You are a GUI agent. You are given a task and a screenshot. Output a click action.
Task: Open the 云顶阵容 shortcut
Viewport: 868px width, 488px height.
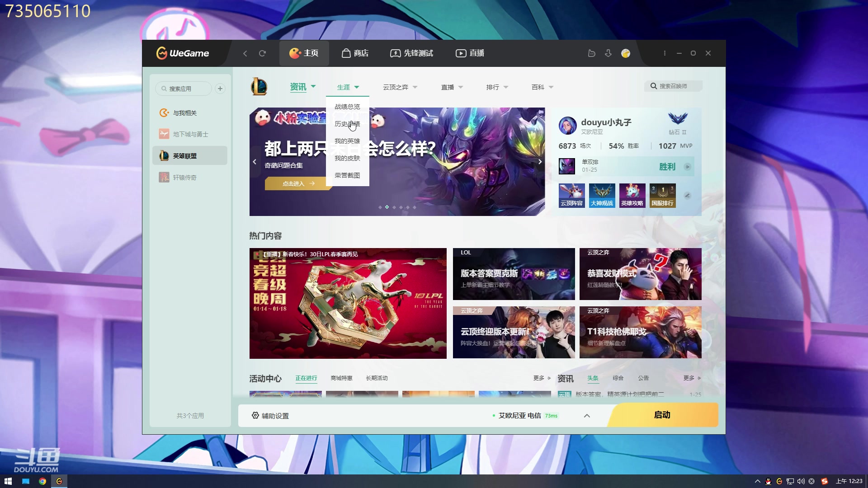pos(571,195)
